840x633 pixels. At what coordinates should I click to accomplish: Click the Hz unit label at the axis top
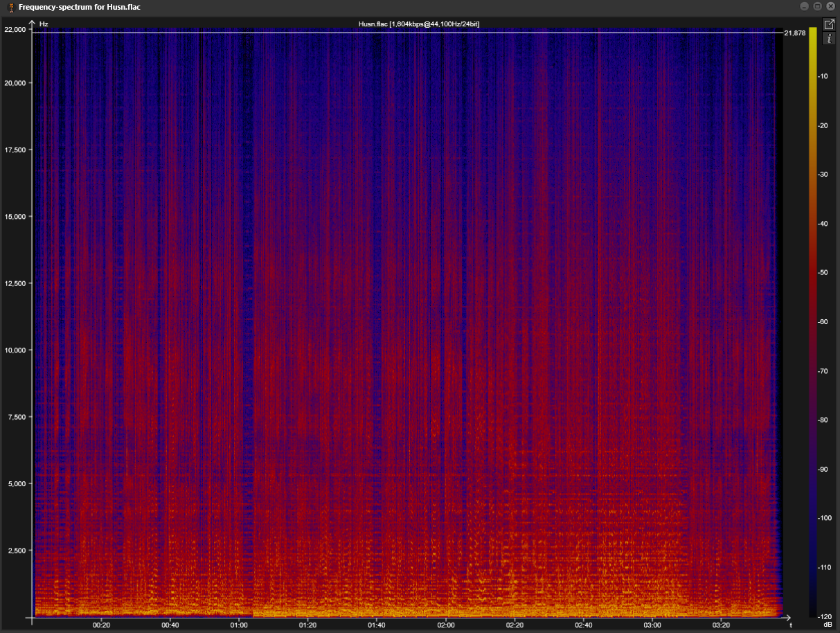pyautogui.click(x=44, y=24)
